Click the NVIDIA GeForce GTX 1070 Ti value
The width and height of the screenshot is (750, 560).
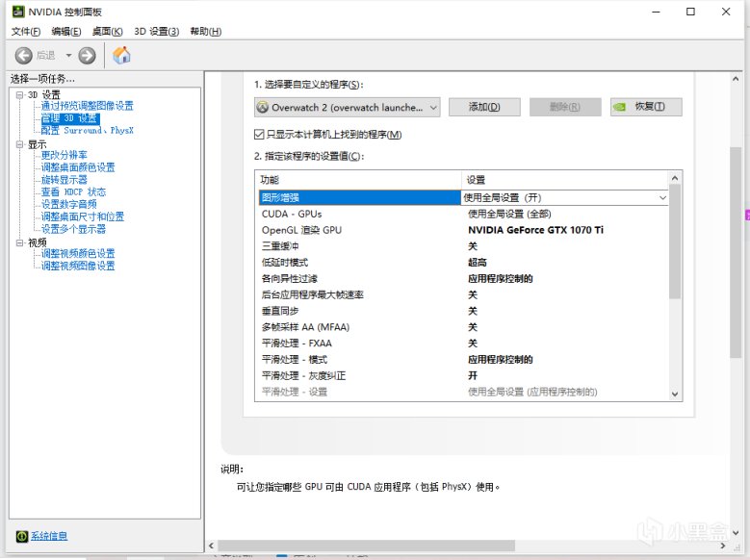535,230
